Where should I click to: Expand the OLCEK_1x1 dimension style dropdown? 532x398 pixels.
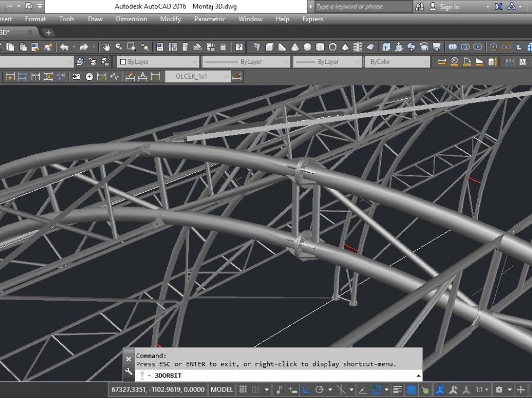pos(227,77)
